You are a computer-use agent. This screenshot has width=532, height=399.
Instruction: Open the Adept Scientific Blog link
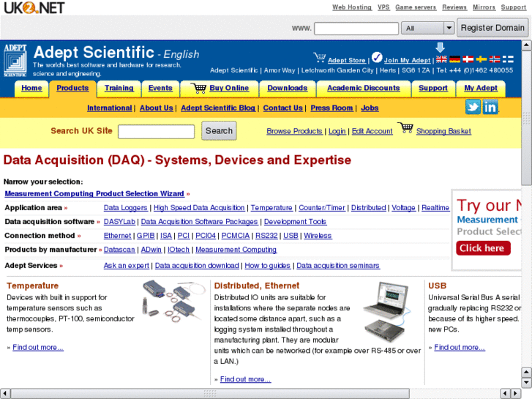point(218,108)
